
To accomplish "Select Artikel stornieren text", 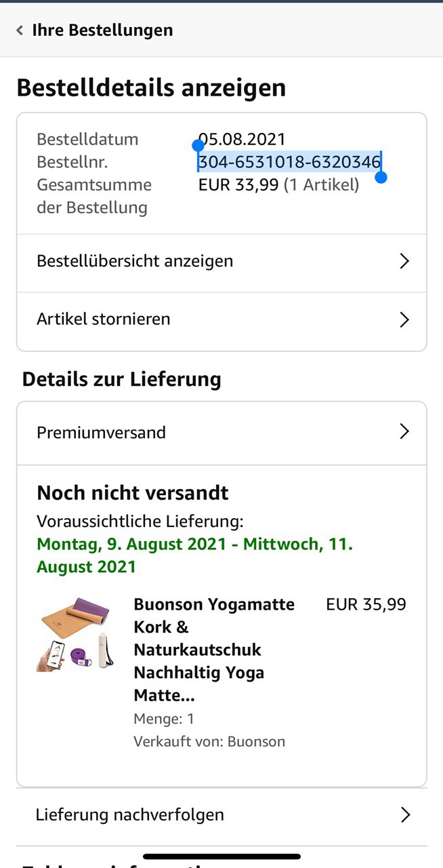I will point(104,319).
